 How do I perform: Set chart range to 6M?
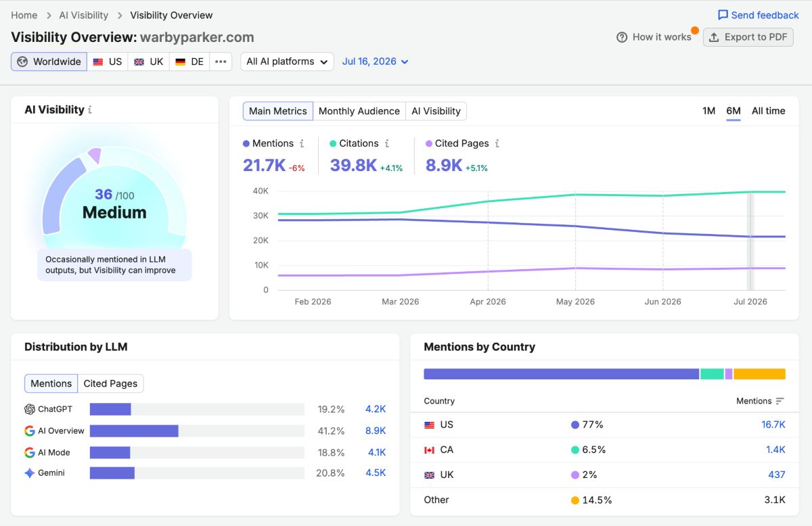click(734, 111)
